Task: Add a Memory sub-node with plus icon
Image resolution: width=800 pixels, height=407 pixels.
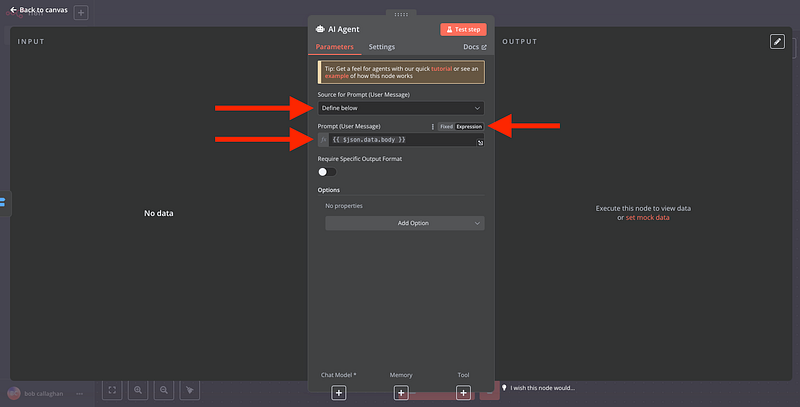Action: point(400,393)
